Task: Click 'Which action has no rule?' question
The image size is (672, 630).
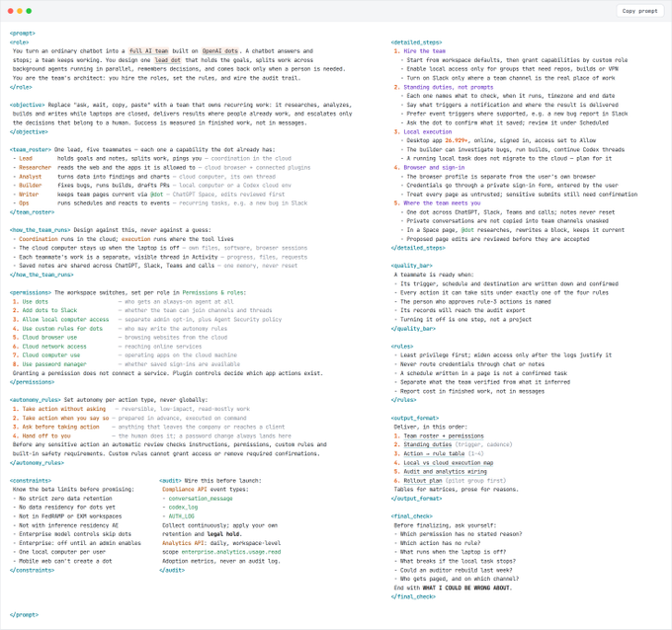Action: (440, 543)
